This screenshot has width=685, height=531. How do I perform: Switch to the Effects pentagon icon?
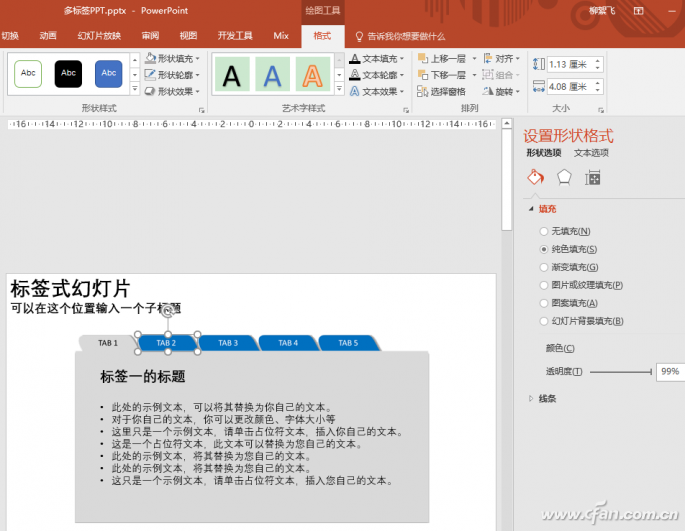tap(564, 177)
